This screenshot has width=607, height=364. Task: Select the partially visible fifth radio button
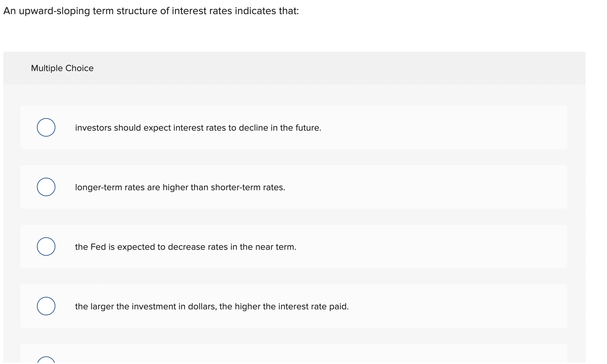click(x=46, y=360)
